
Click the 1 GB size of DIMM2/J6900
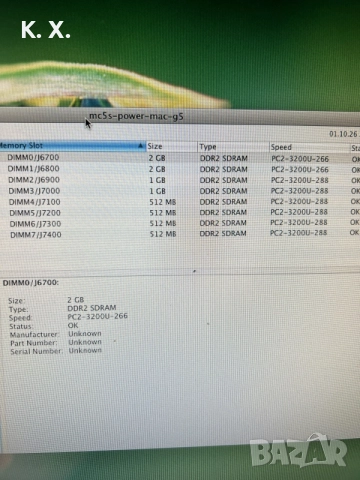(x=157, y=180)
